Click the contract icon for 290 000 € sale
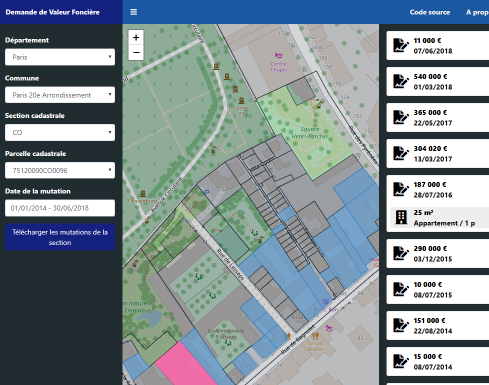The image size is (489, 385). coord(400,254)
